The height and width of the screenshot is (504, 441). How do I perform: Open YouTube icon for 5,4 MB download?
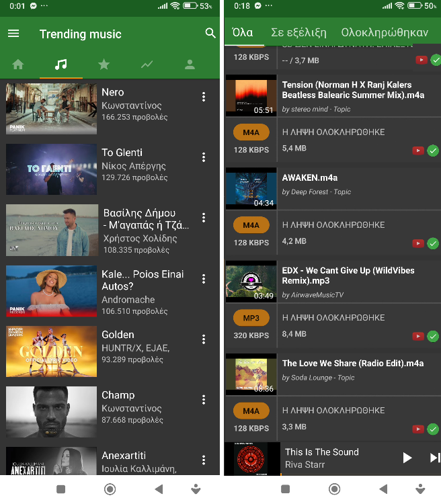click(418, 151)
